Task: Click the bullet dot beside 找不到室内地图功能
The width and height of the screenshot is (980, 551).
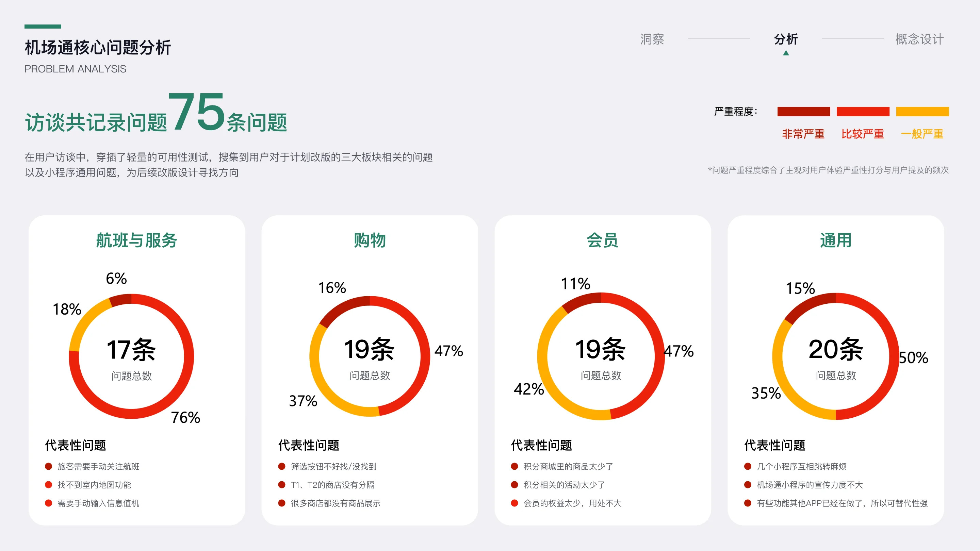Action: click(x=48, y=484)
